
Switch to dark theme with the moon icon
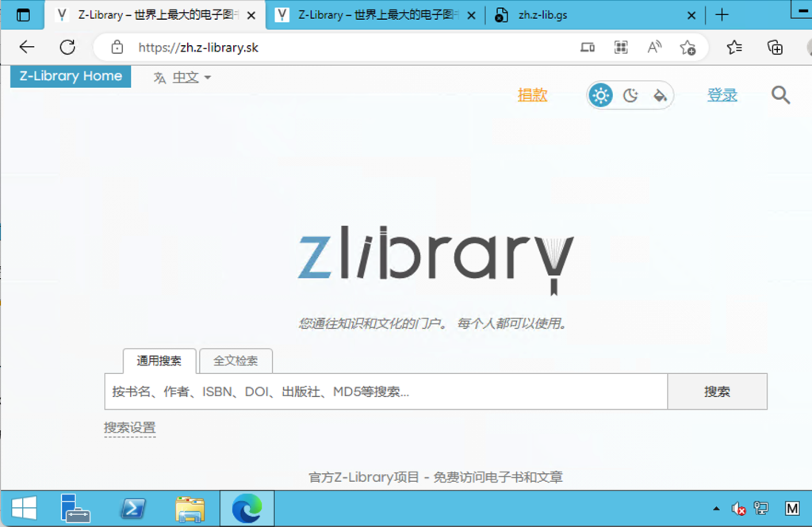point(630,95)
